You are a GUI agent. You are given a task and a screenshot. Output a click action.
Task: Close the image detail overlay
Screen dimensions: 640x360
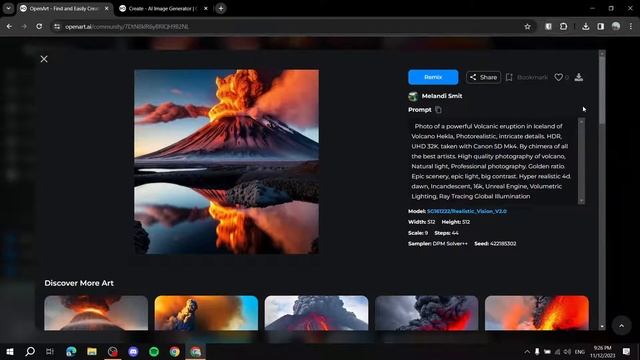(44, 59)
